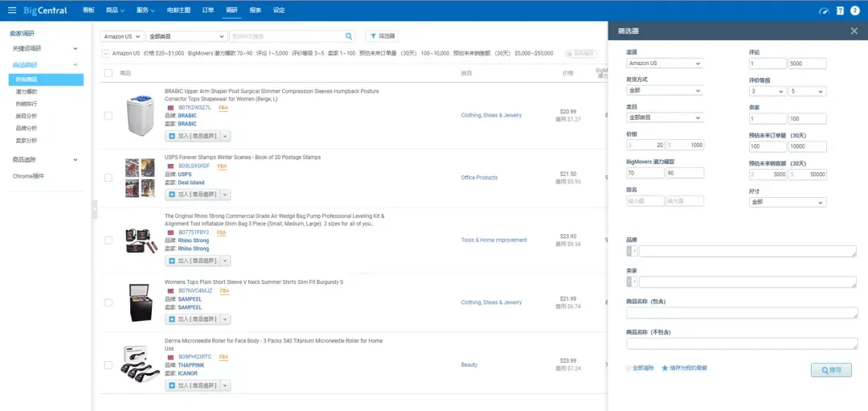Close the 筛选器 filter panel
Screen dimensions: 868x411
pyautogui.click(x=854, y=31)
